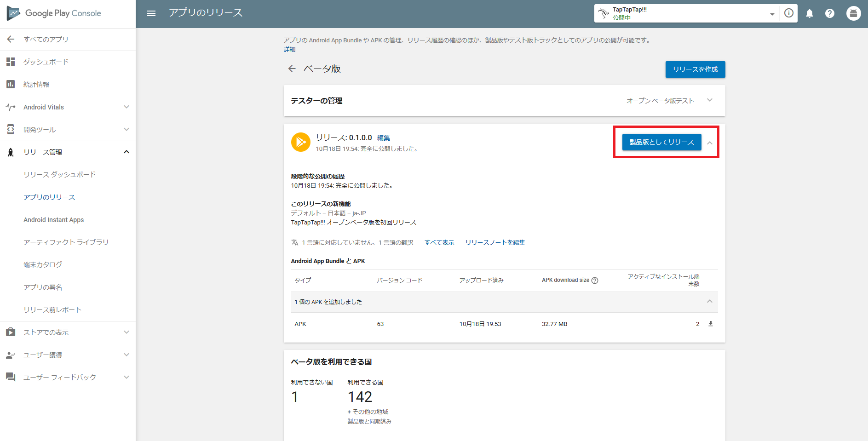868x441 pixels.
Task: Click the Google Play Console logo
Action: click(54, 13)
